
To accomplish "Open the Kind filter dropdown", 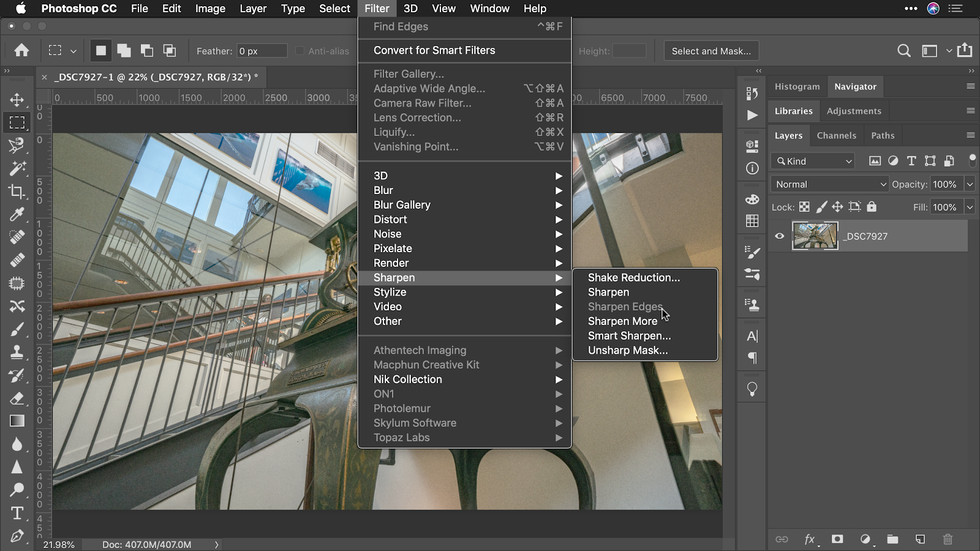I will 812,161.
